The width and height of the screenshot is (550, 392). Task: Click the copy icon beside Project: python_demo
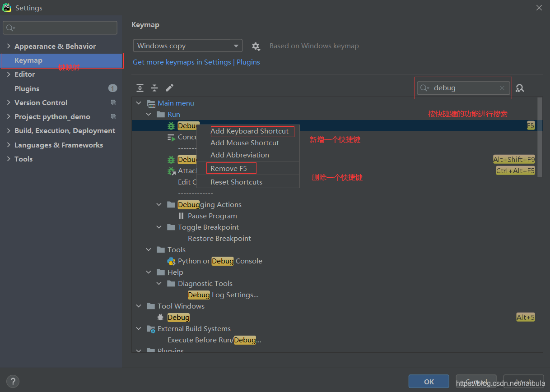pos(113,116)
